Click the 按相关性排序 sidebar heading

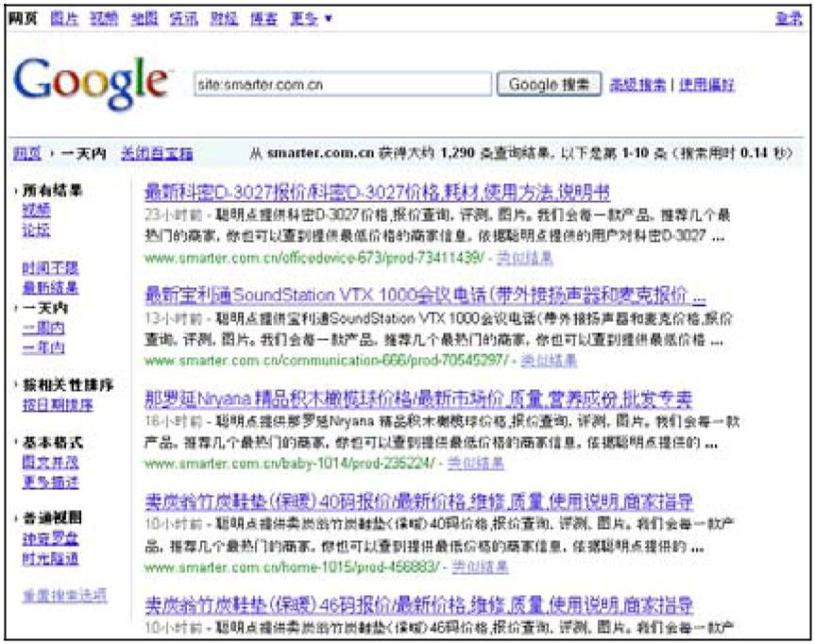tap(68, 385)
